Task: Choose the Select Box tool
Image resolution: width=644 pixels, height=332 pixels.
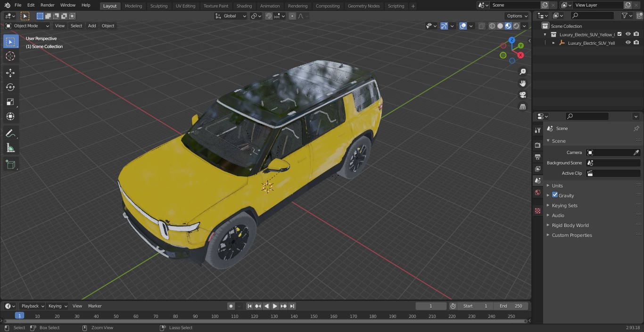Action: (10, 41)
